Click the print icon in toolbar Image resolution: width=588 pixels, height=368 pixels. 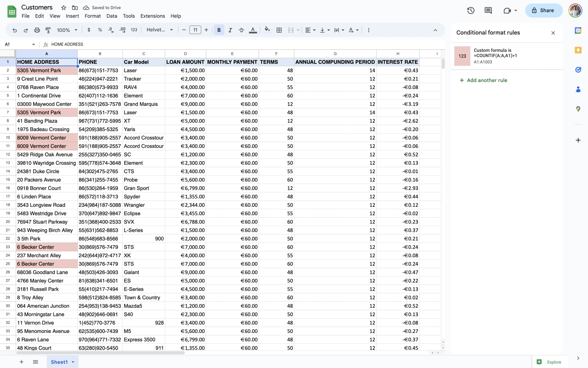click(x=37, y=30)
